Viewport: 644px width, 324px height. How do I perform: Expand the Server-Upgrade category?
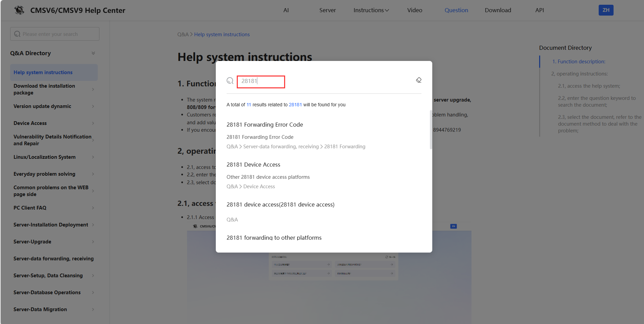pyautogui.click(x=54, y=241)
